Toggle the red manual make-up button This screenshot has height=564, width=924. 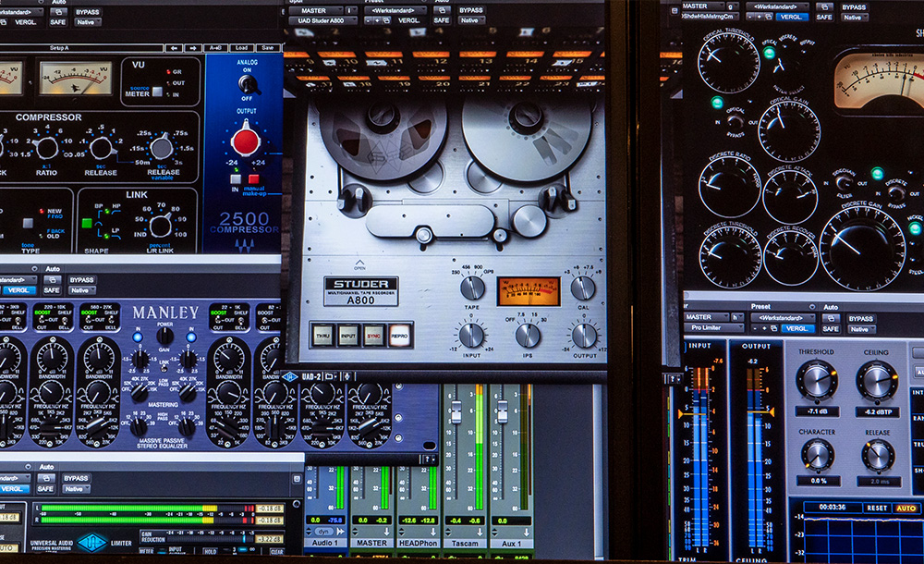pos(254,178)
